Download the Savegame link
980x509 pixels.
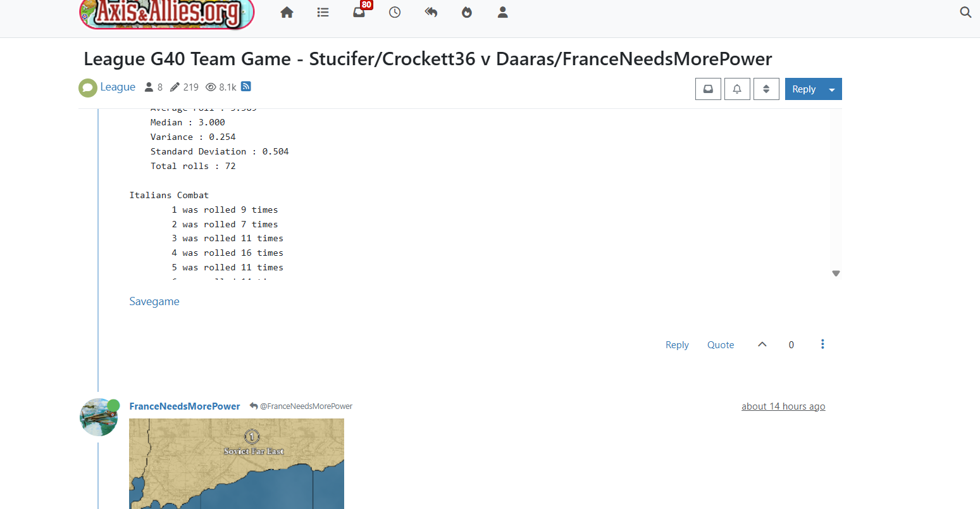tap(154, 301)
